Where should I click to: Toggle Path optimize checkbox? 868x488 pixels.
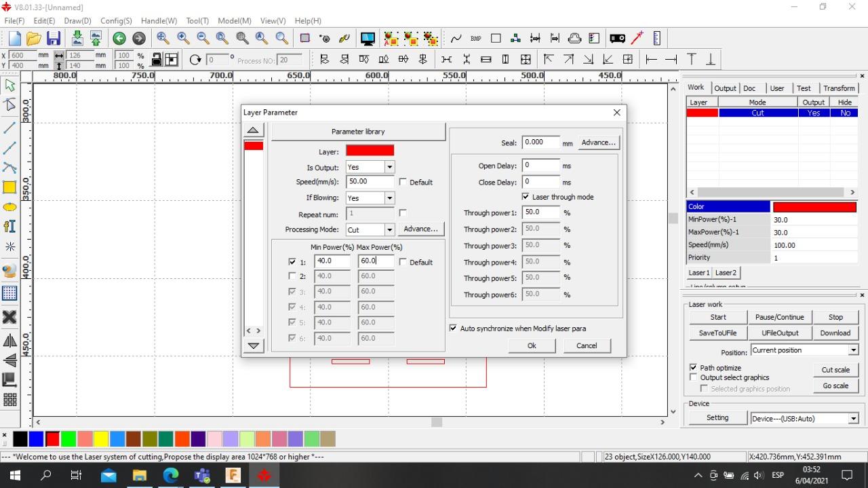tap(693, 367)
